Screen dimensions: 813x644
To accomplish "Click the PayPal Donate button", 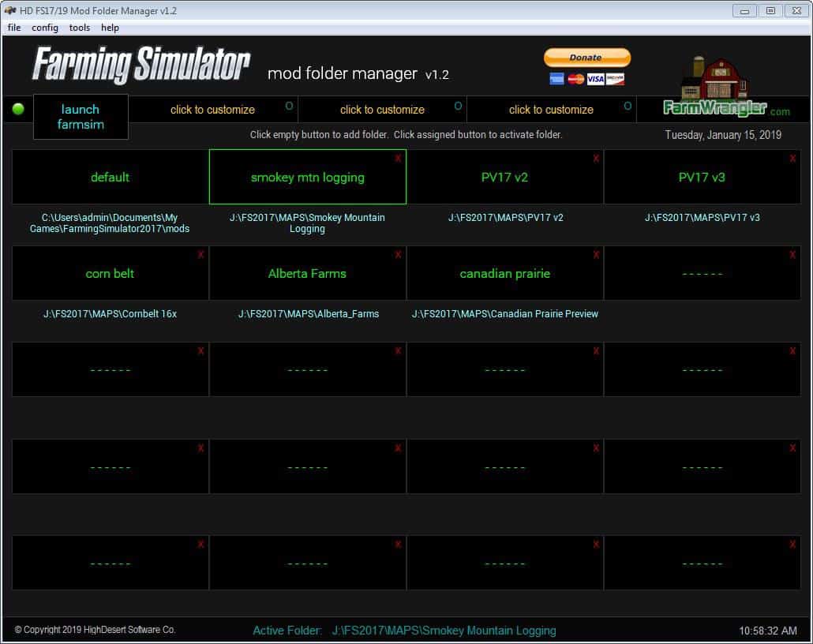I will point(586,58).
